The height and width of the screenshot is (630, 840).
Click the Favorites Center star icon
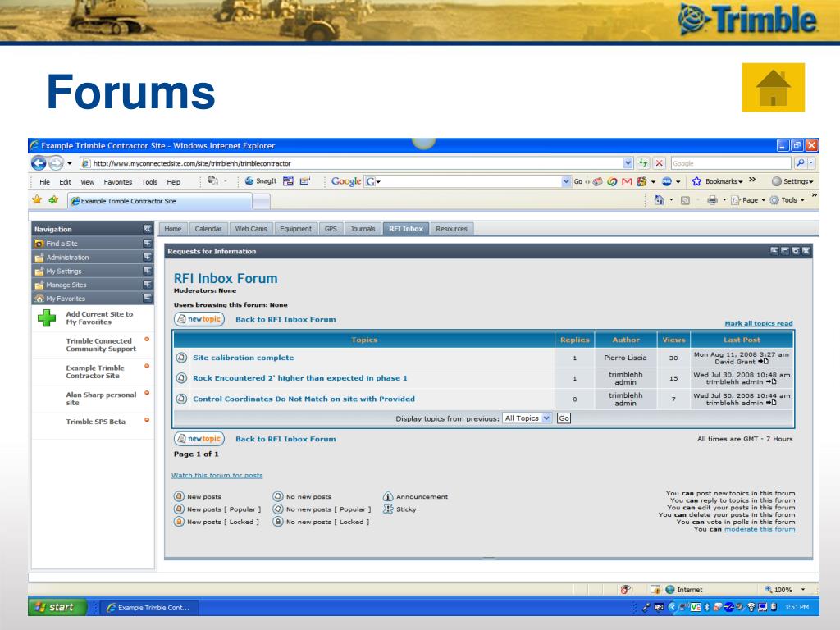point(37,200)
